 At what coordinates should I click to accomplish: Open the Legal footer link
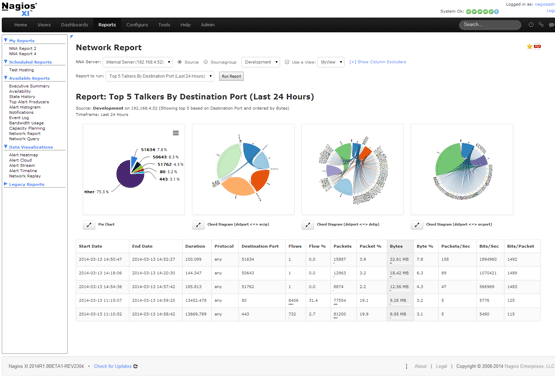click(441, 366)
